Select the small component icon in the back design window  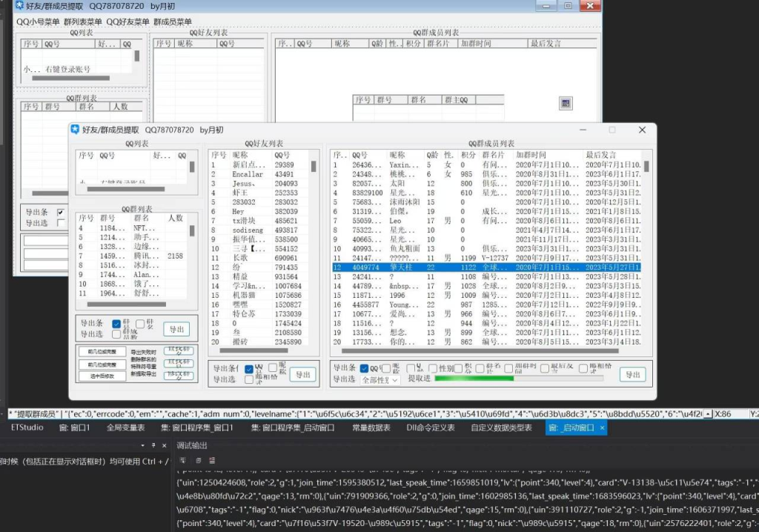click(566, 103)
